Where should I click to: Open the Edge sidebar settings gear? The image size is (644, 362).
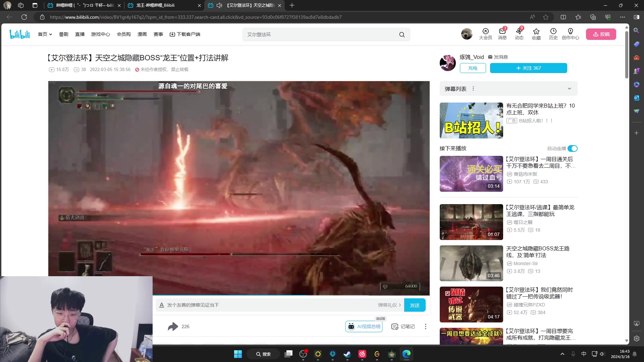637,339
